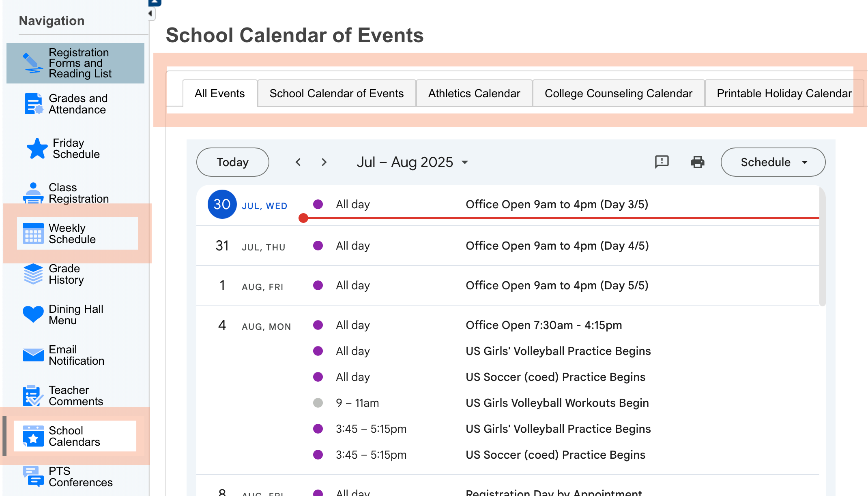Click gray dot of Volleyball Workouts event
This screenshot has height=496, width=868.
pos(318,403)
